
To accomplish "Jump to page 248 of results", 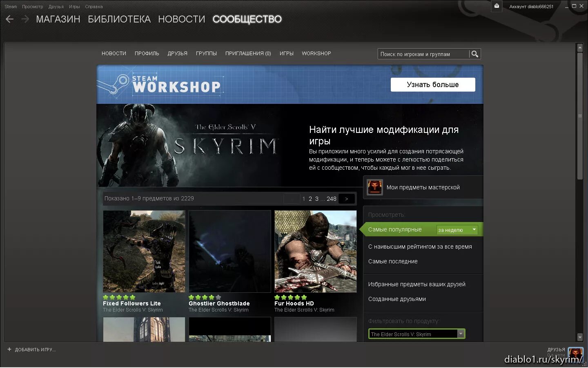I will (332, 199).
